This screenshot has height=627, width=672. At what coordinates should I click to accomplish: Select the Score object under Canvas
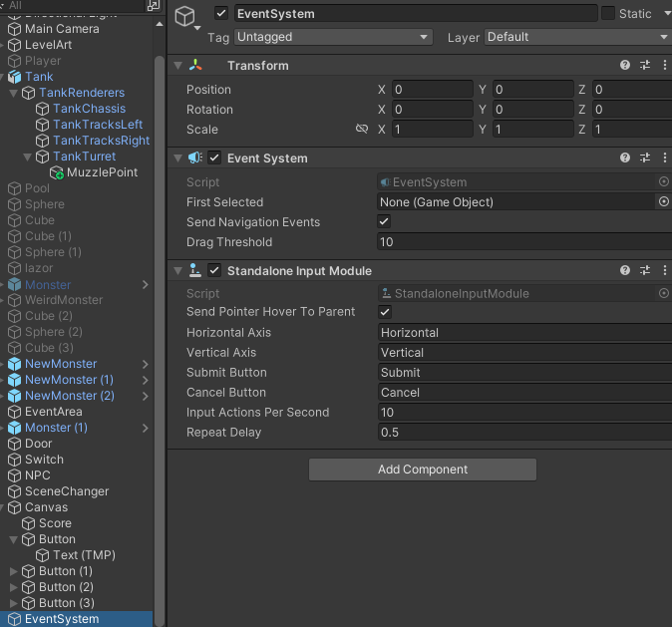55,523
